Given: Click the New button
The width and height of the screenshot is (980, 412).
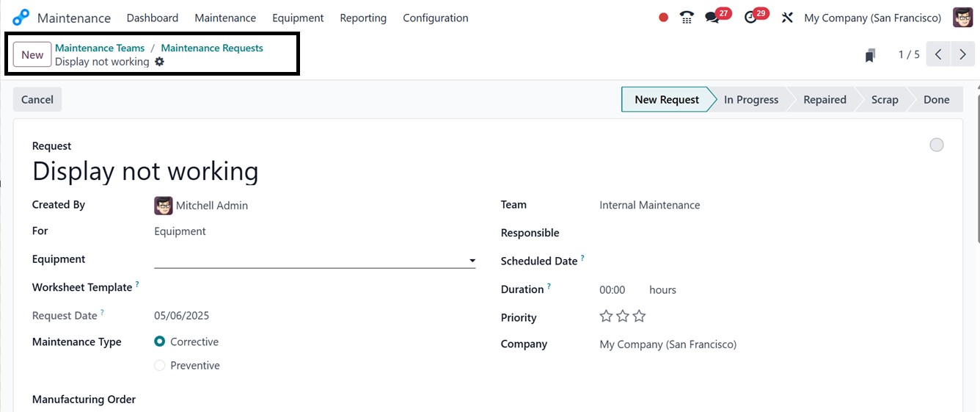Looking at the screenshot, I should [x=32, y=54].
